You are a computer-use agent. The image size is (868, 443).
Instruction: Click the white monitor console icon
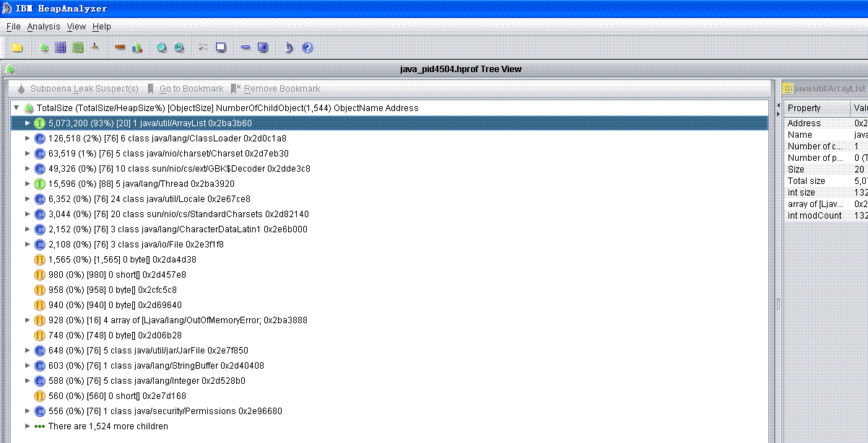pyautogui.click(x=221, y=48)
